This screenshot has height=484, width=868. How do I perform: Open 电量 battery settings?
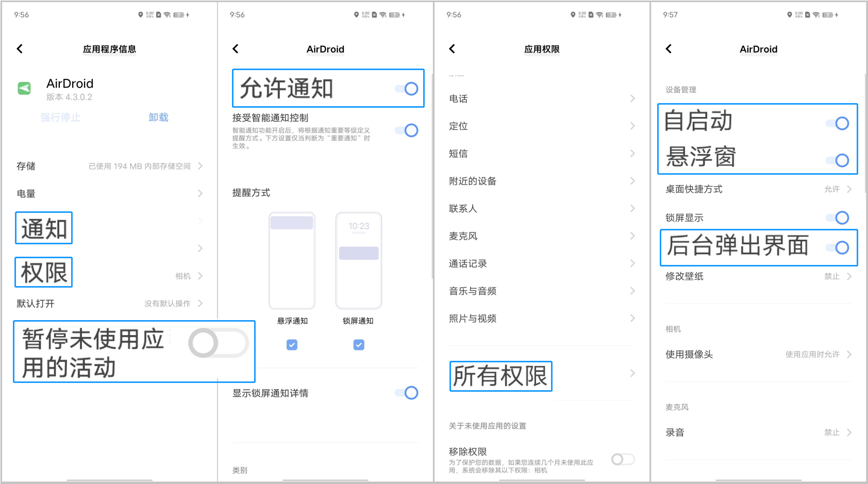(109, 194)
